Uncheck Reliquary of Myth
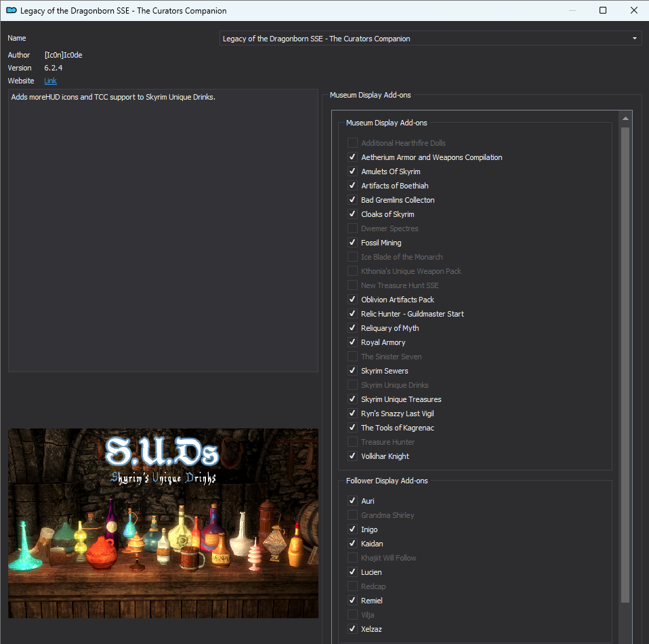This screenshot has width=649, height=644. (352, 327)
